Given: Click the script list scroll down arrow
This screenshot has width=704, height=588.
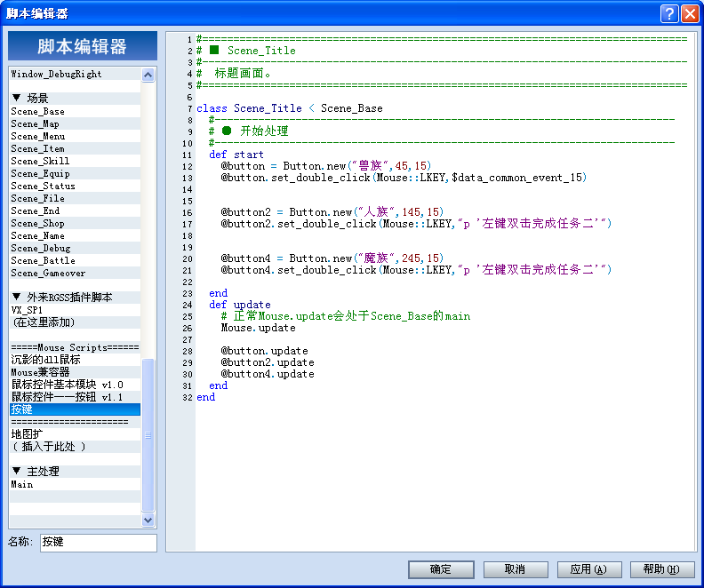Looking at the screenshot, I should point(148,520).
